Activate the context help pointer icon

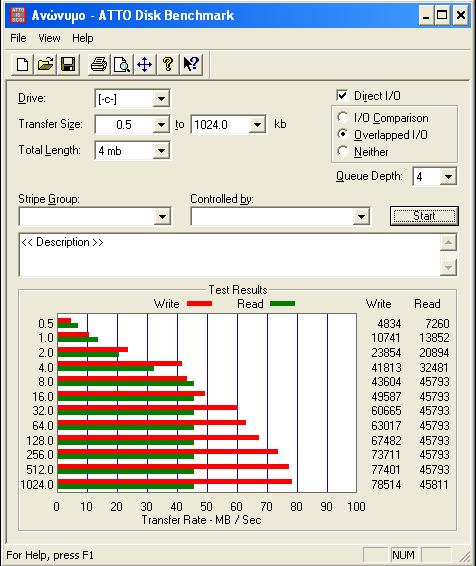[191, 65]
